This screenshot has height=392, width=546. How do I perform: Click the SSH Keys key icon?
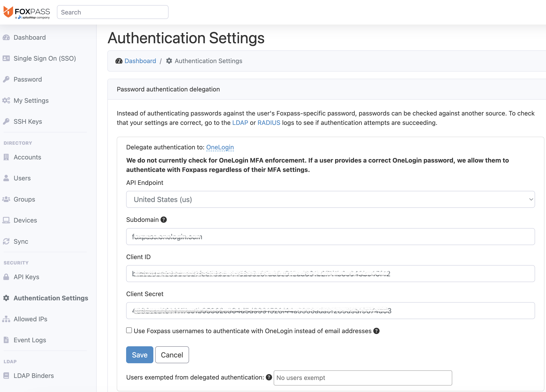6,122
